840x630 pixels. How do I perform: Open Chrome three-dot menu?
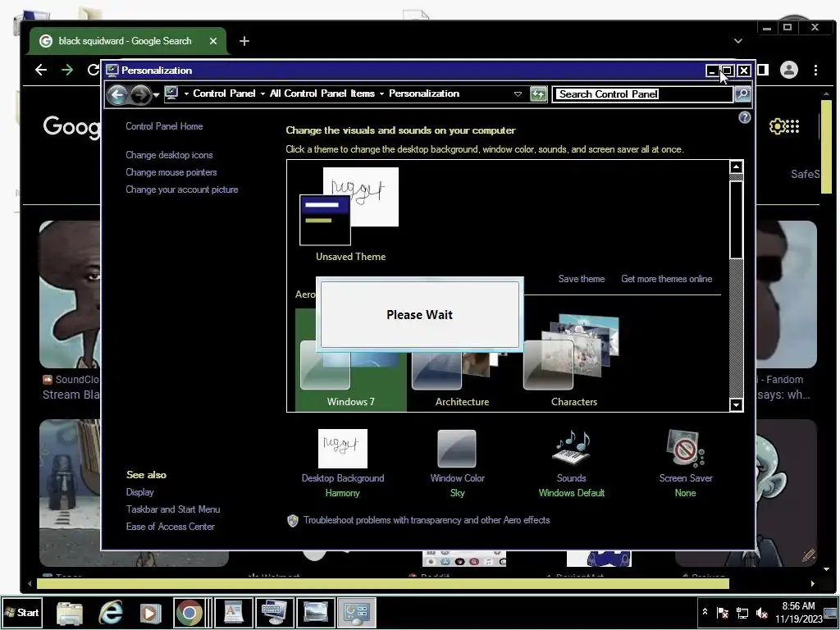coord(815,71)
